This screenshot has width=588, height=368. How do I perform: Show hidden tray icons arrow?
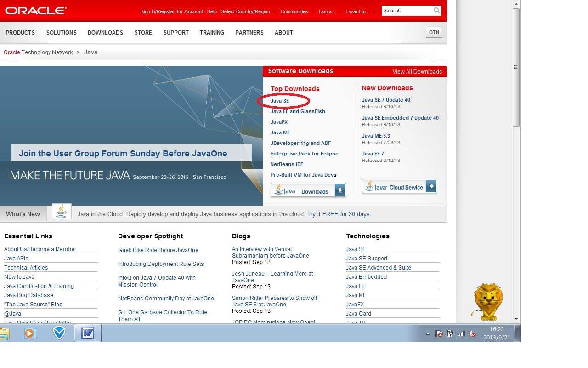(428, 334)
